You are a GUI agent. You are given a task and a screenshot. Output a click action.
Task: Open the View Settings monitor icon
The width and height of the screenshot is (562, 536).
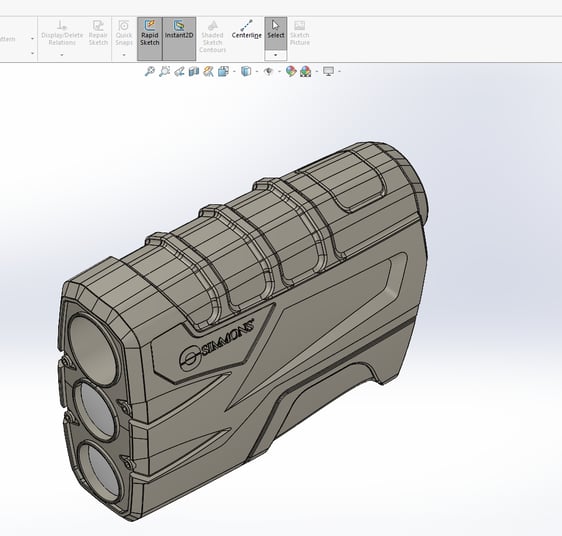[328, 71]
